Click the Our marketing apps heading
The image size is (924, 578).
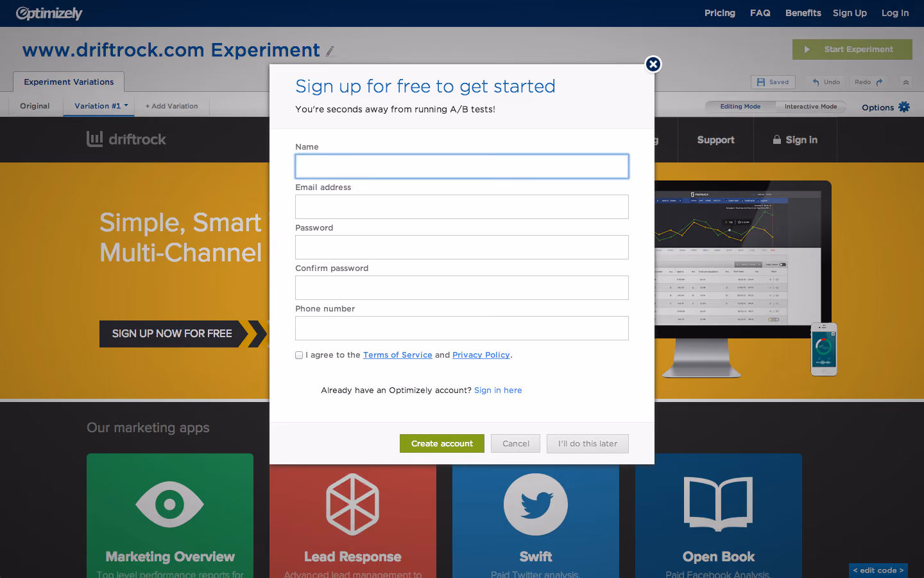tap(148, 428)
